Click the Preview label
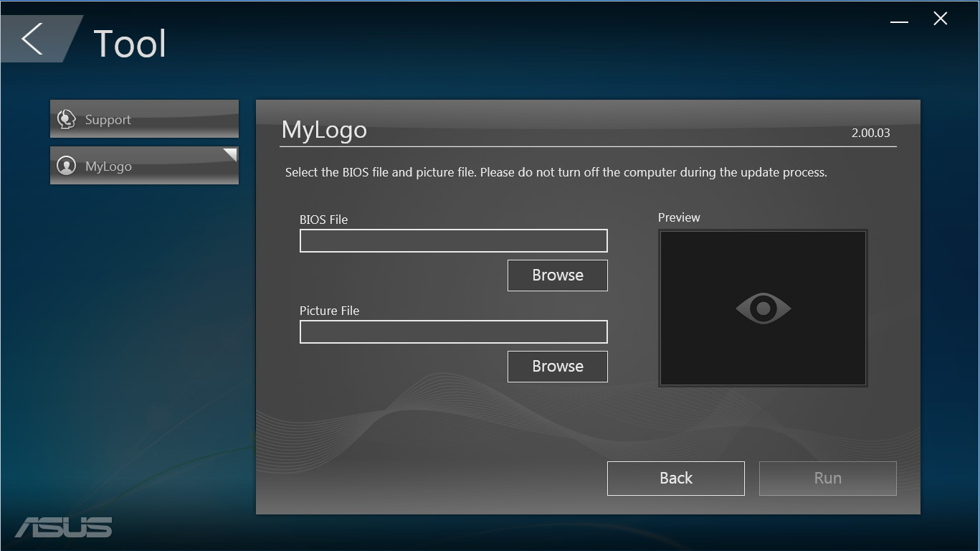Viewport: 980px width, 551px height. pos(679,217)
